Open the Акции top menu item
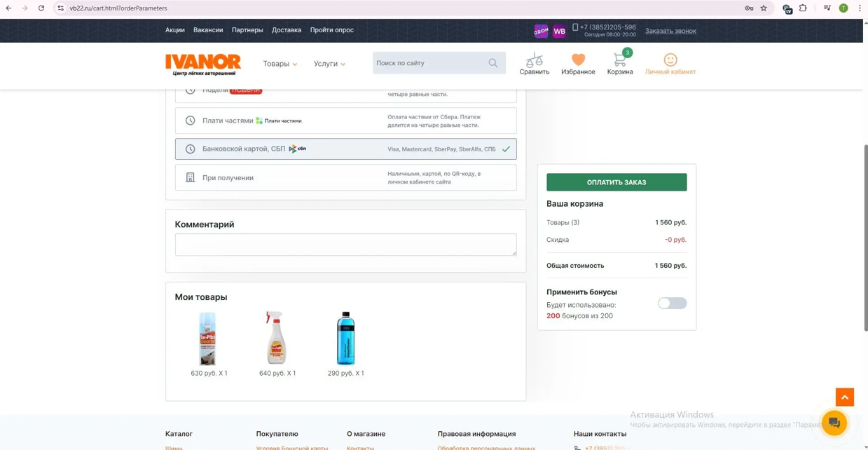 (175, 30)
